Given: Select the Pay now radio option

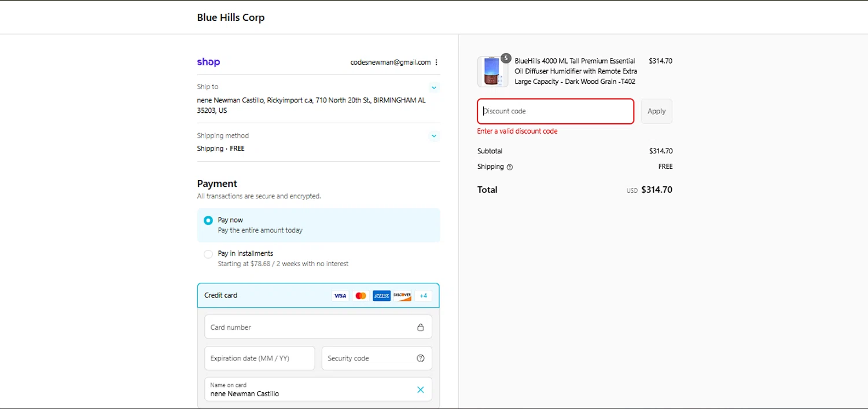Looking at the screenshot, I should click(208, 220).
